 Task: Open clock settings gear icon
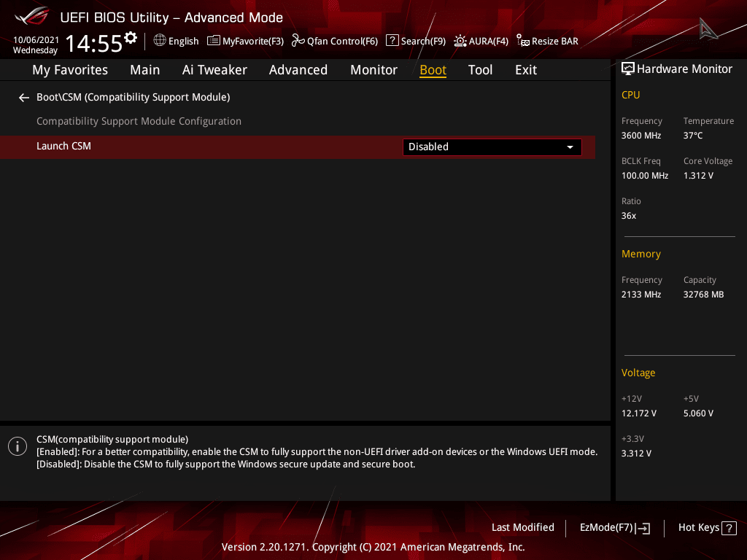[131, 38]
